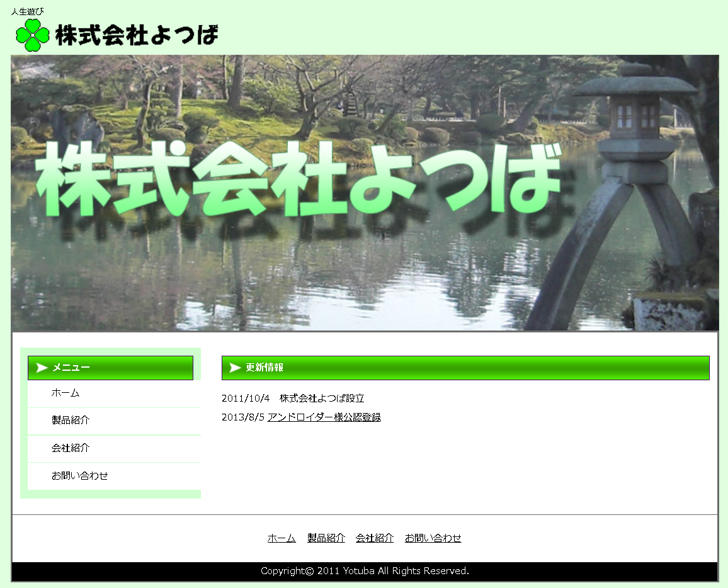Viewport: 728px width, 588px height.
Task: Click the メニュー heading text
Action: click(x=71, y=368)
